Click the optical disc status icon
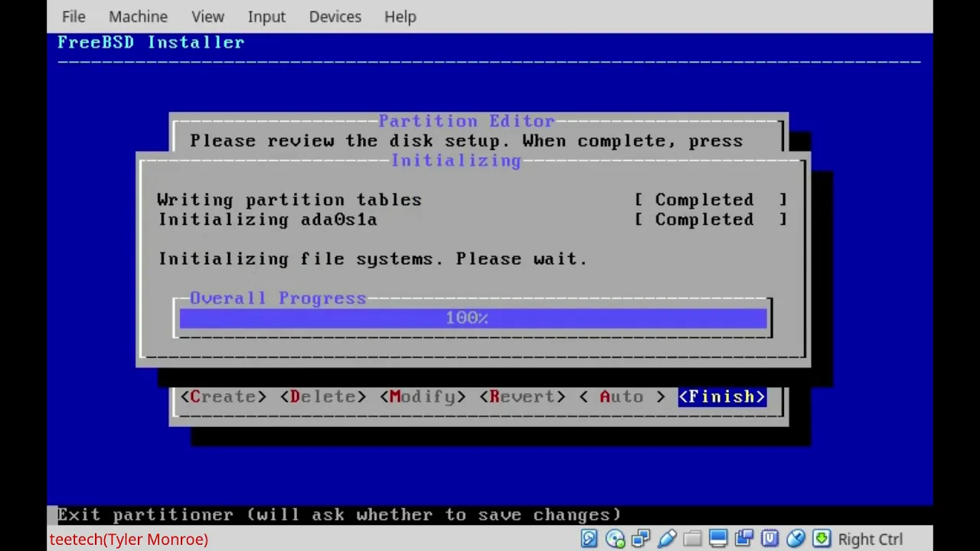 tap(615, 539)
